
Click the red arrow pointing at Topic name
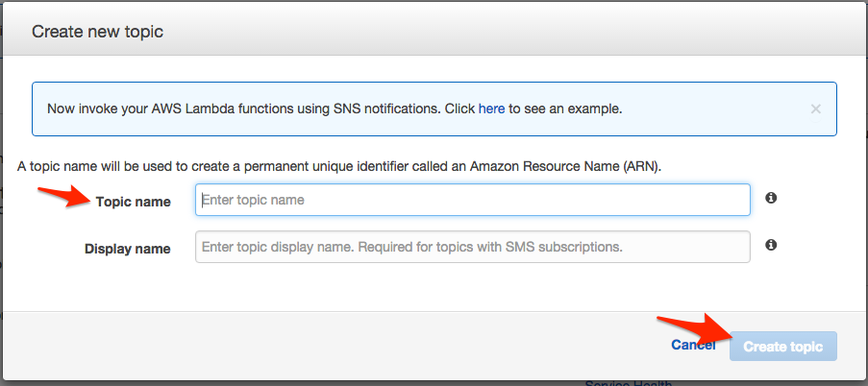tap(61, 198)
